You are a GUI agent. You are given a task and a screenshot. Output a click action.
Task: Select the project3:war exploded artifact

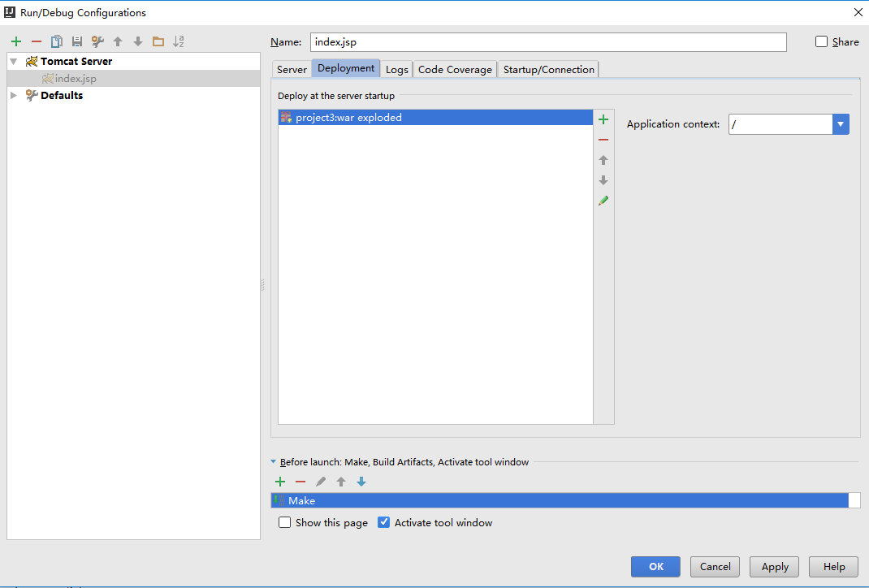point(435,118)
